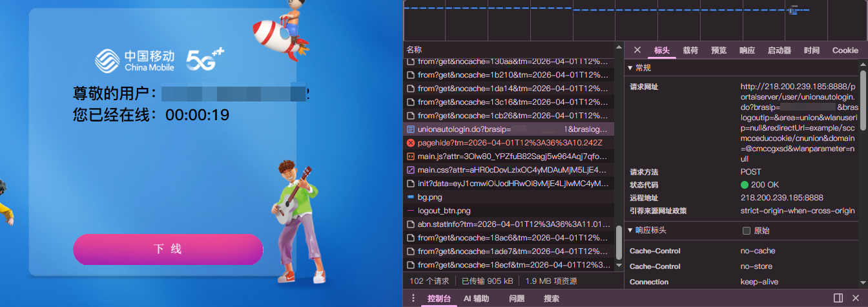
Task: Open the drawer three-dot menu
Action: 413,298
